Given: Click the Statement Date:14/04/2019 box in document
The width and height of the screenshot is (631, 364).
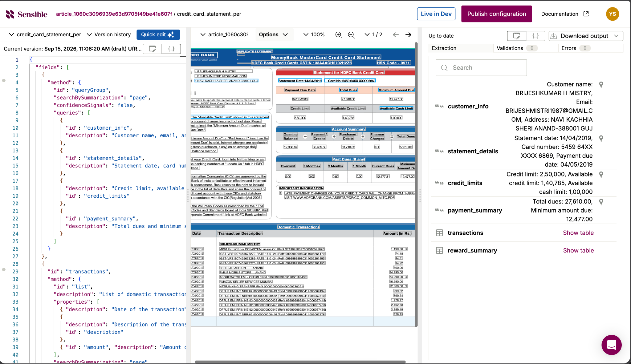Looking at the screenshot, I should tap(300, 81).
